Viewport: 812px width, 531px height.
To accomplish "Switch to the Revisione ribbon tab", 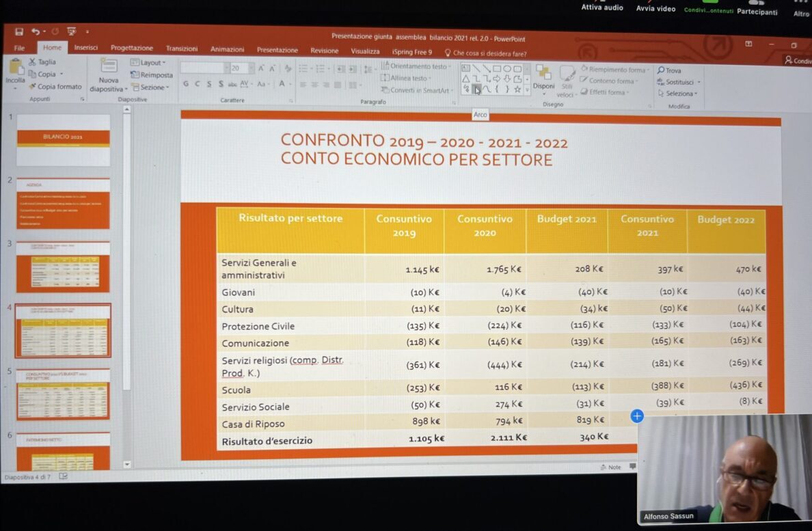I will tap(324, 50).
